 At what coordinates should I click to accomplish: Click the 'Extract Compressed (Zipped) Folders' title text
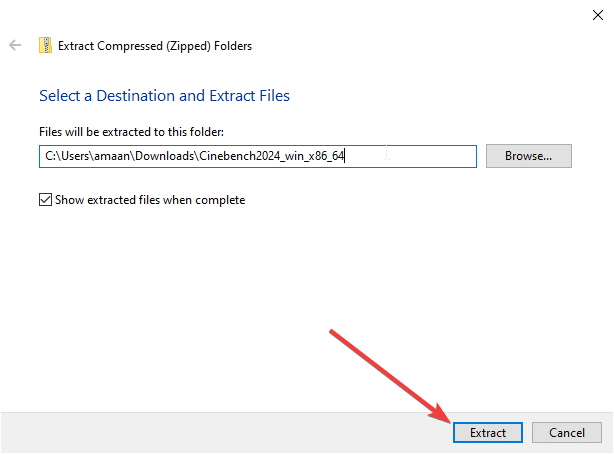coord(155,46)
